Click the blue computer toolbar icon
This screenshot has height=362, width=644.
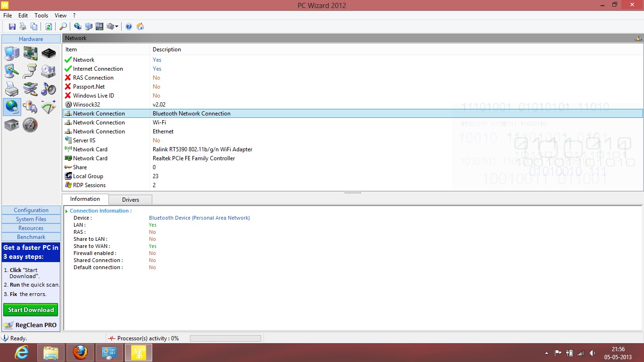point(89,26)
